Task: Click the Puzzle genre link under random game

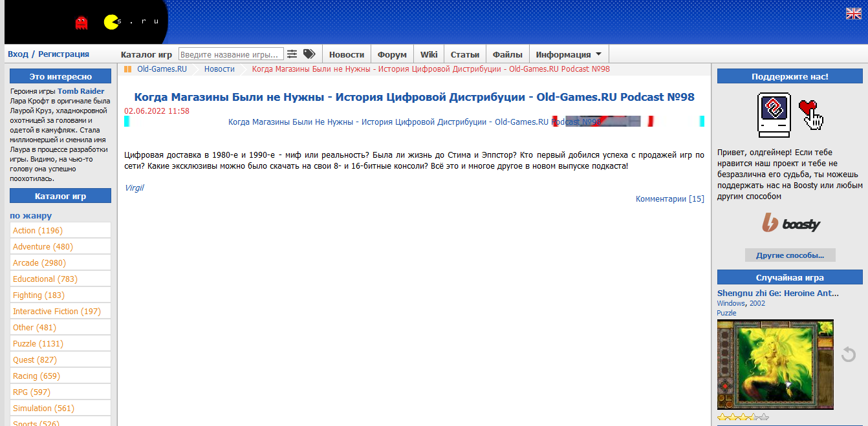Action: click(x=726, y=313)
